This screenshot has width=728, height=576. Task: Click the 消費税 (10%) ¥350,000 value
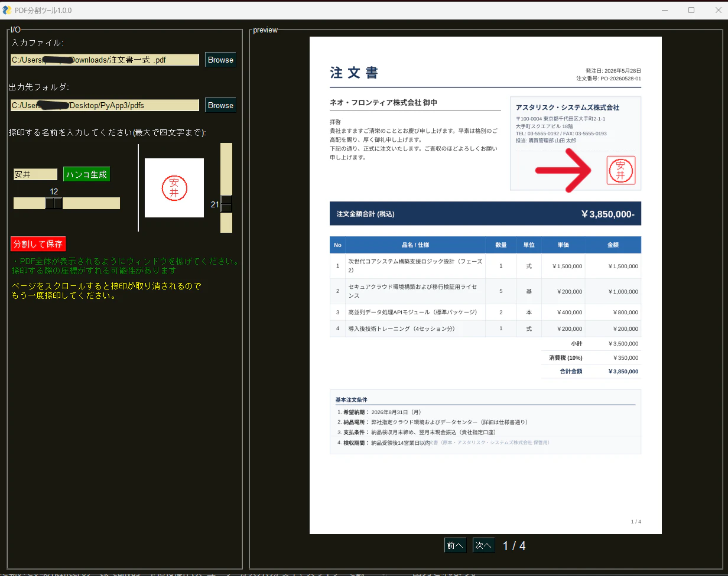click(x=625, y=357)
